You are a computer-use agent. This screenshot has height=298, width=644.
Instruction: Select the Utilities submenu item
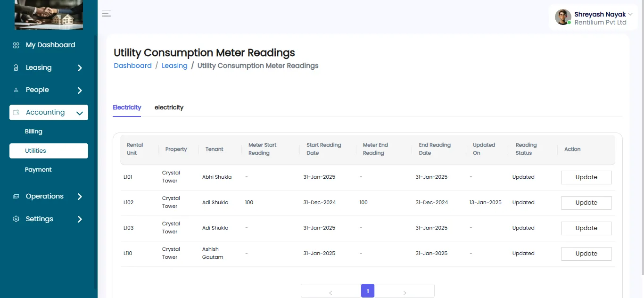49,151
